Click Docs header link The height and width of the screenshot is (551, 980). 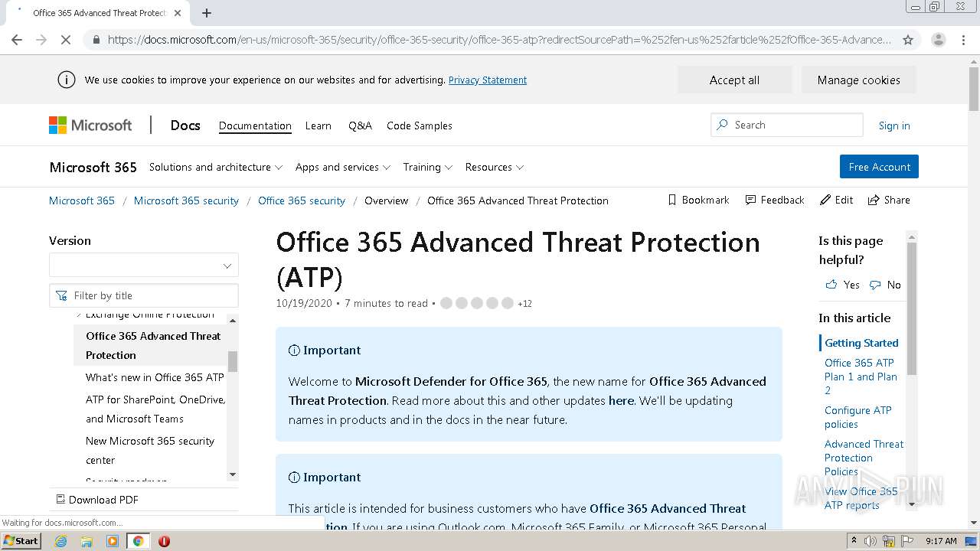[185, 126]
